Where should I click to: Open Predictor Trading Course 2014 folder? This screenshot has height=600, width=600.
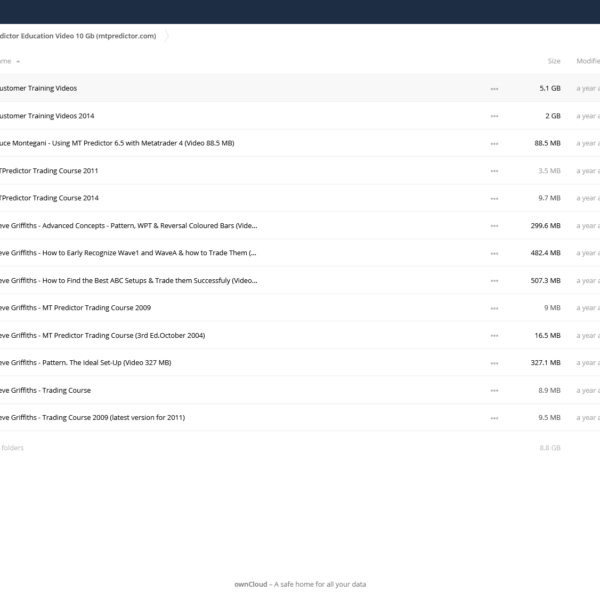click(x=49, y=198)
